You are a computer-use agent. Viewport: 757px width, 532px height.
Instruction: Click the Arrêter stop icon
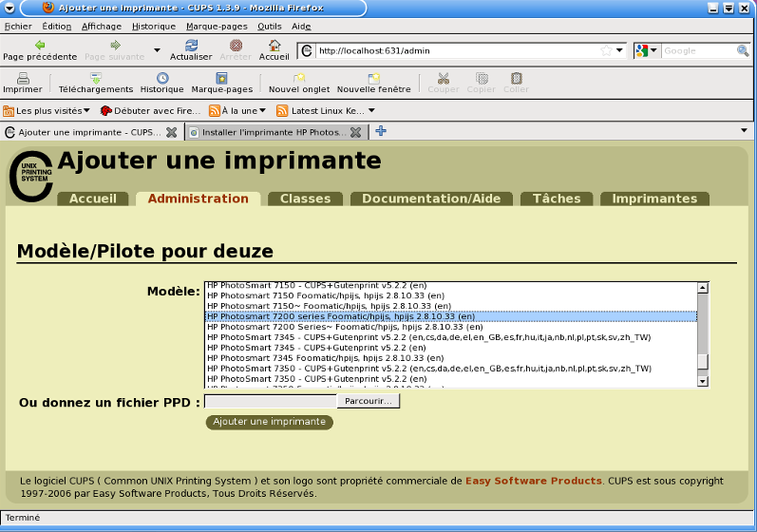click(236, 46)
